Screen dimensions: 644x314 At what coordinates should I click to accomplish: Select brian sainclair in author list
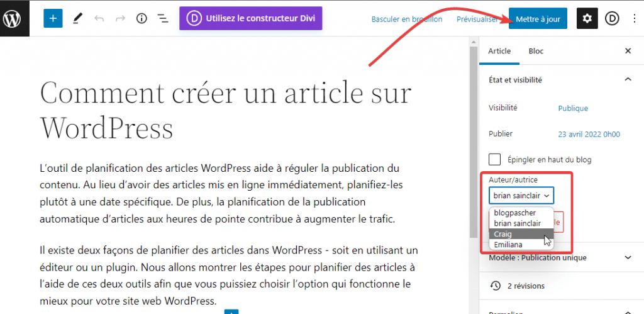tap(521, 223)
